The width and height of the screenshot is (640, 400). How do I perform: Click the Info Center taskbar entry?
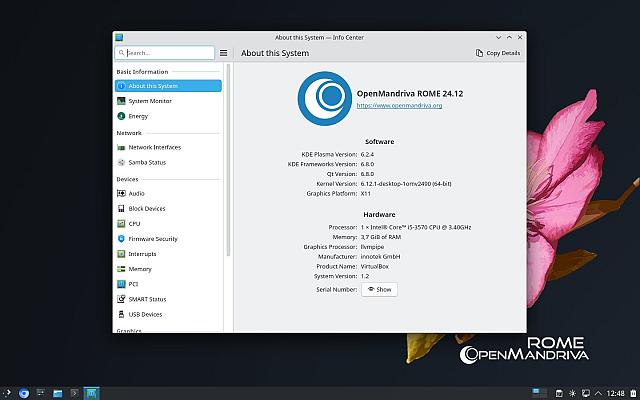click(91, 393)
